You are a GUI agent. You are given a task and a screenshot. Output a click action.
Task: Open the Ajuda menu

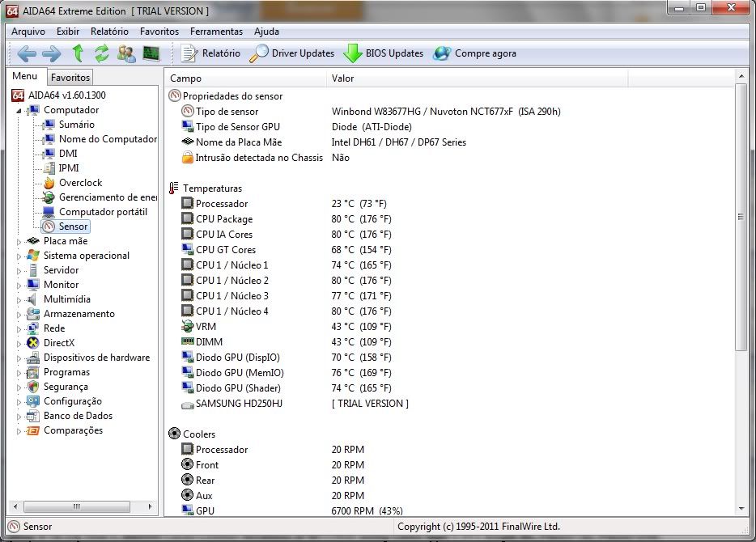pos(266,32)
